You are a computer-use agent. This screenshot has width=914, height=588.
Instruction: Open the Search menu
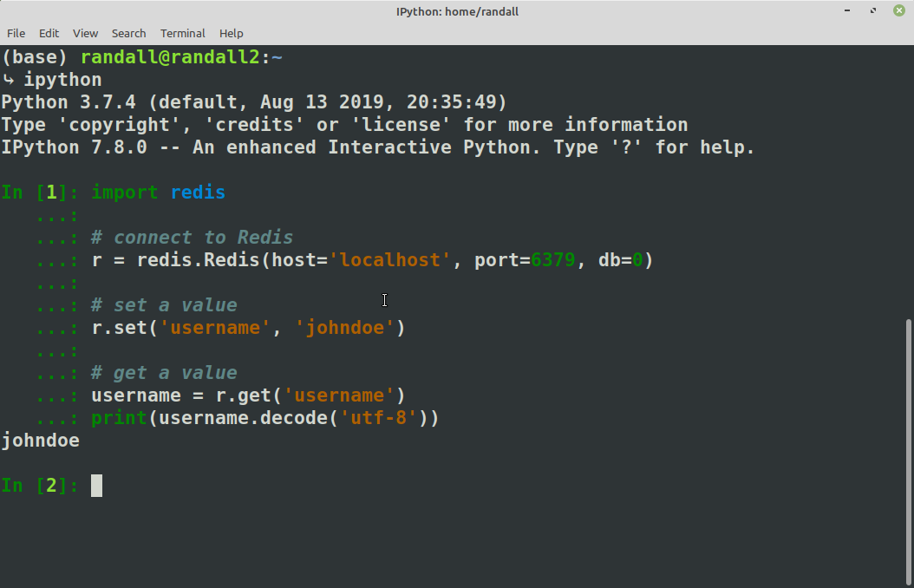128,33
